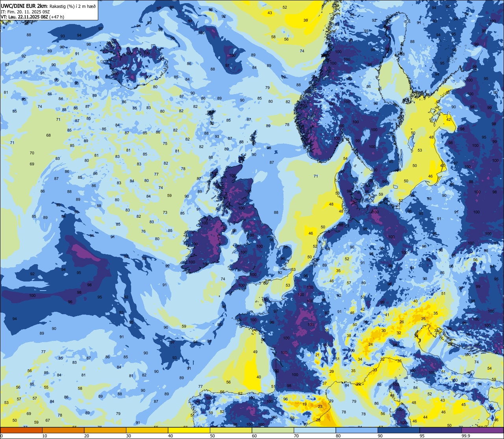Click the 0–10% dark orange legend segment
The width and height of the screenshot is (504, 439).
coord(21,430)
